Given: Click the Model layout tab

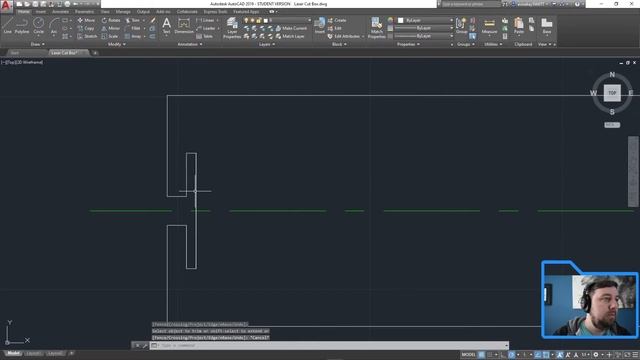Looking at the screenshot, I should click(x=13, y=353).
